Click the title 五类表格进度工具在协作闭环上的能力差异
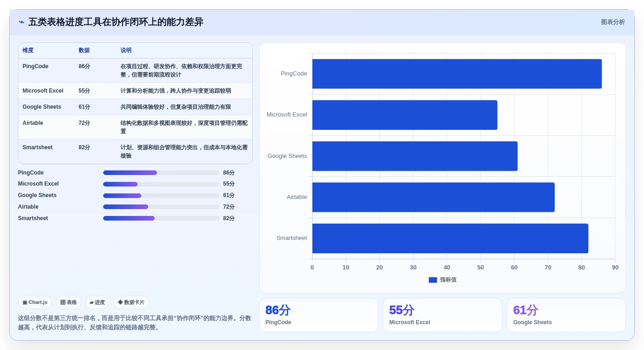Screen dimensions: 644x350 [x=116, y=22]
